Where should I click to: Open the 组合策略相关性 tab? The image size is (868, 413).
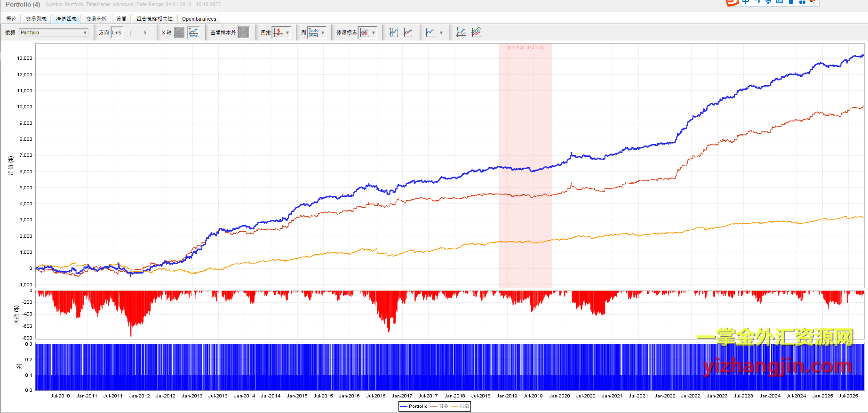click(x=154, y=19)
